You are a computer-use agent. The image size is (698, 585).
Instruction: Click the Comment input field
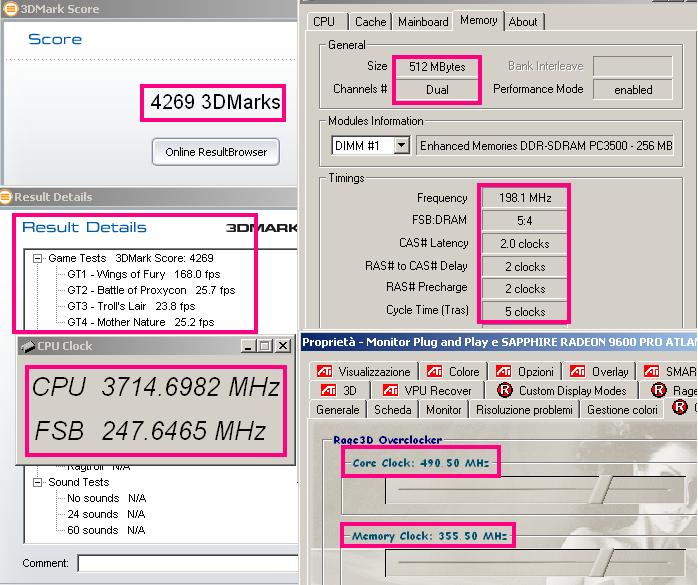[188, 563]
